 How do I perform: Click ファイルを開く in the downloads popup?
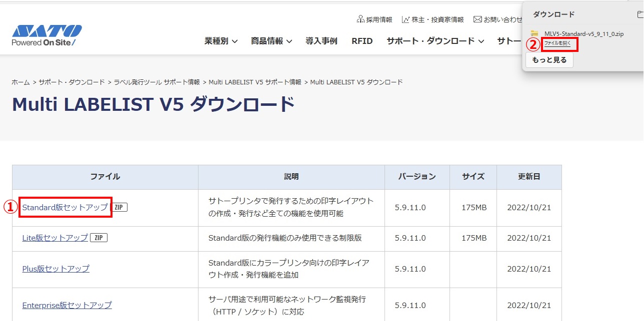click(557, 43)
